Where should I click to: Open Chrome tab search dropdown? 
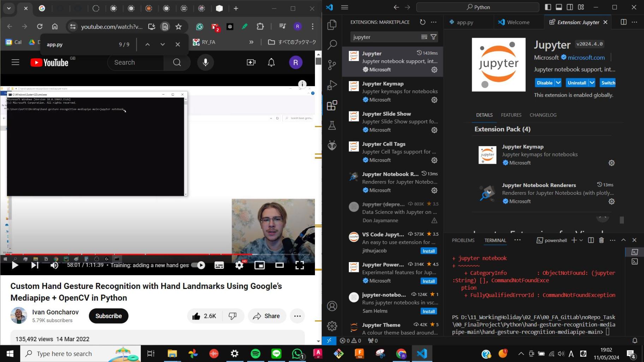(9, 8)
